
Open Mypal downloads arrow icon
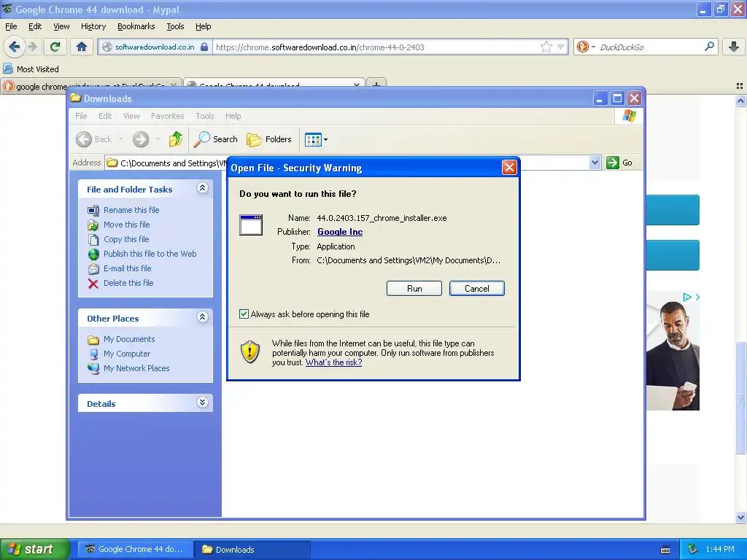tap(734, 47)
